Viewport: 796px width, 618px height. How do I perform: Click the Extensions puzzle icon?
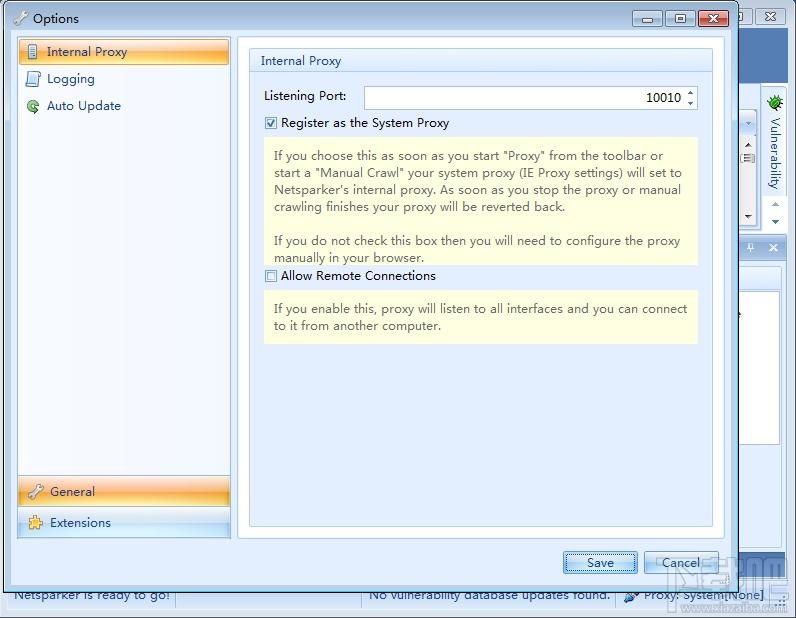36,523
